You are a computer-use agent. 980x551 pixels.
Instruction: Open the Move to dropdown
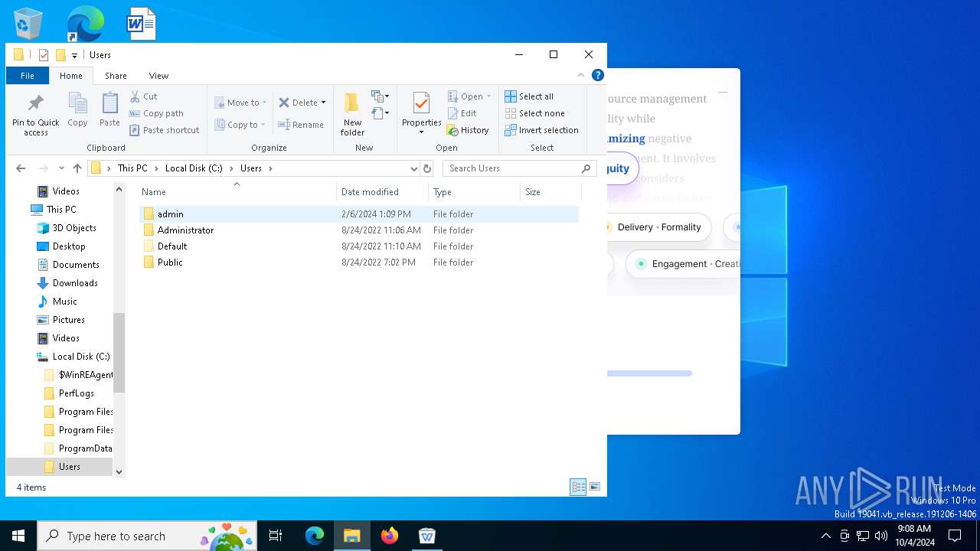[240, 103]
